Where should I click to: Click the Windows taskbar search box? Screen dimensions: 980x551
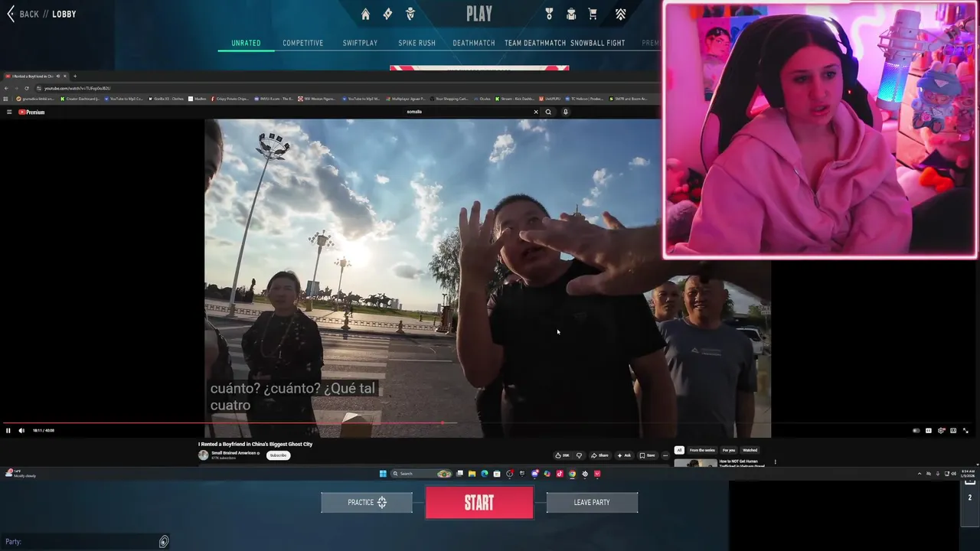(421, 474)
